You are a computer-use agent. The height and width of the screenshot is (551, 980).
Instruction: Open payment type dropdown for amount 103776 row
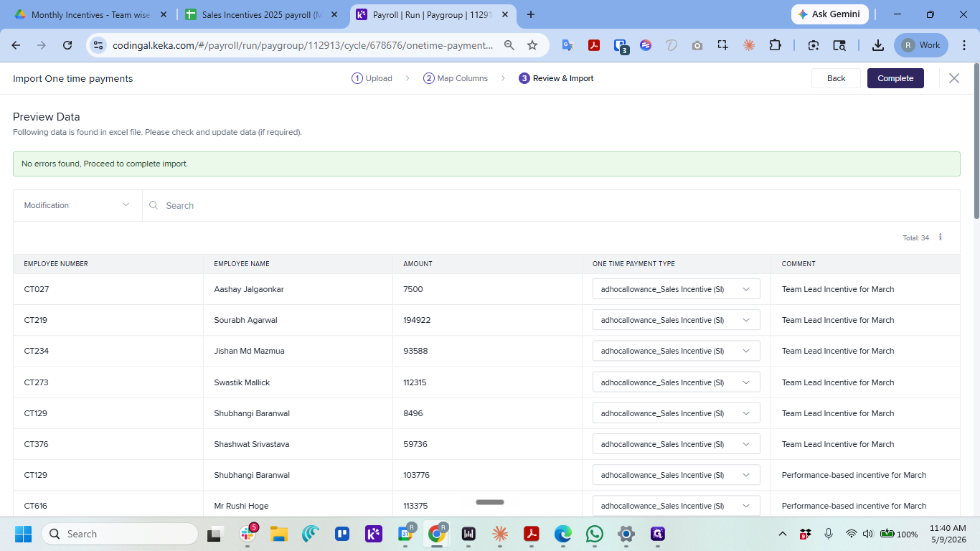[676, 475]
